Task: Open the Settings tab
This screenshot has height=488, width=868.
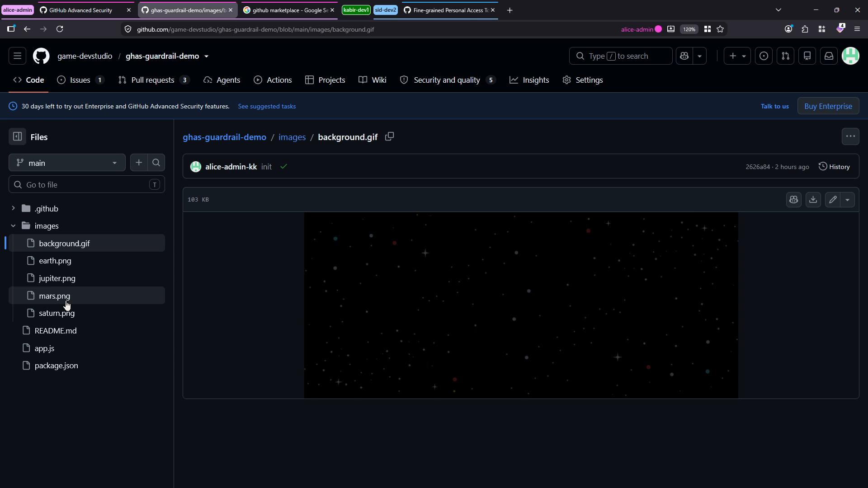Action: [x=583, y=80]
